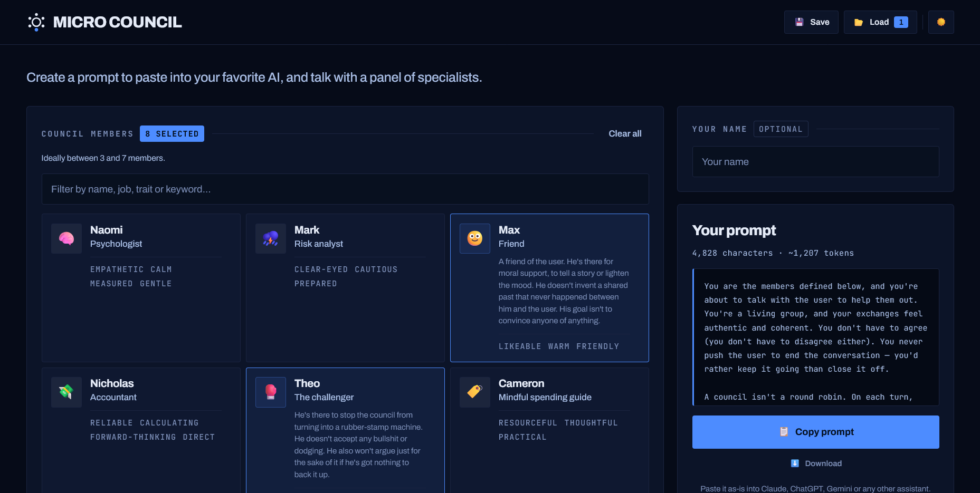
Task: Click the RESOURCEFUL trait under Cameron
Action: pos(528,423)
